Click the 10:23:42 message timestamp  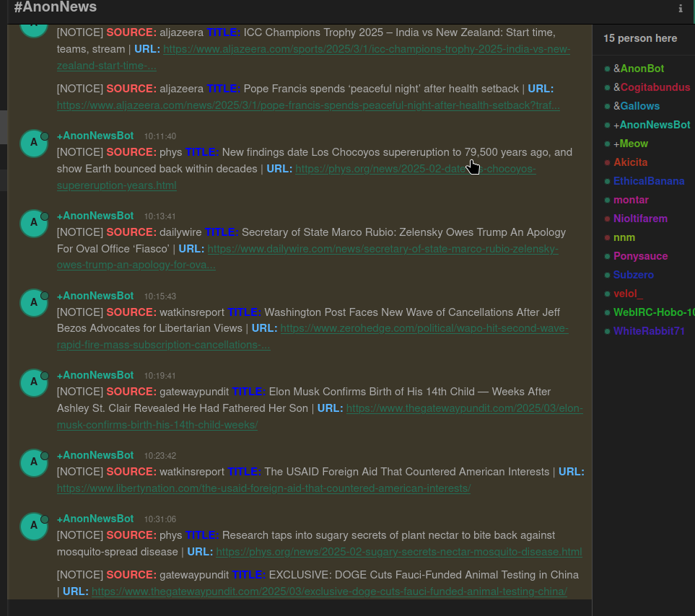[x=160, y=456]
